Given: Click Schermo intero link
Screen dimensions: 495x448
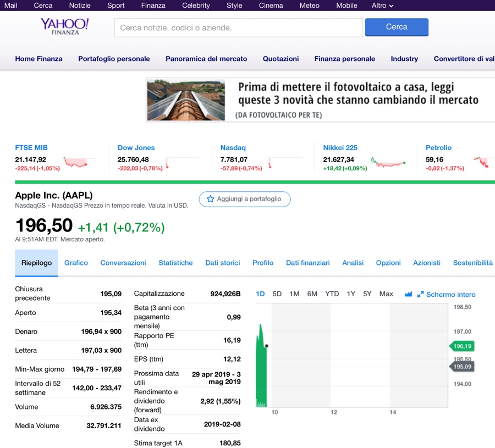Looking at the screenshot, I should [450, 294].
